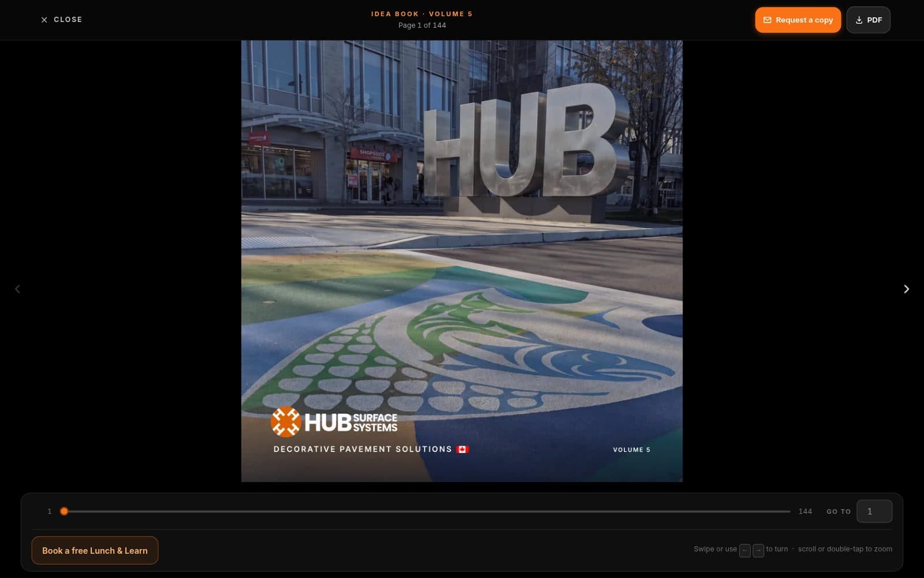
Task: Go to the previous page arrow
Action: point(17,289)
